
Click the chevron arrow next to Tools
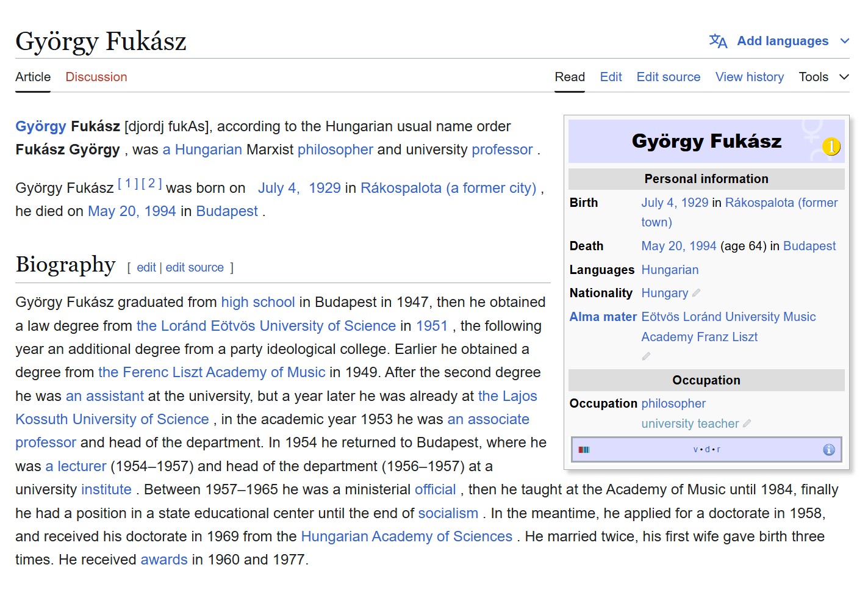point(844,77)
